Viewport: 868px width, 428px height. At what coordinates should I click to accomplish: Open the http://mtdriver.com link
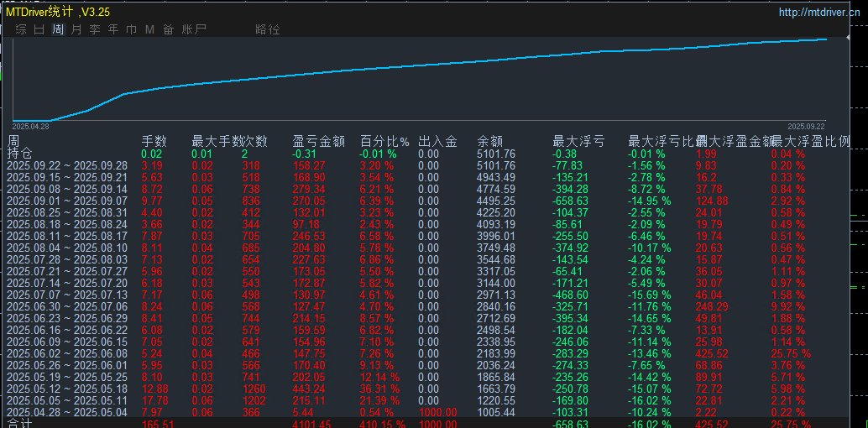point(819,13)
